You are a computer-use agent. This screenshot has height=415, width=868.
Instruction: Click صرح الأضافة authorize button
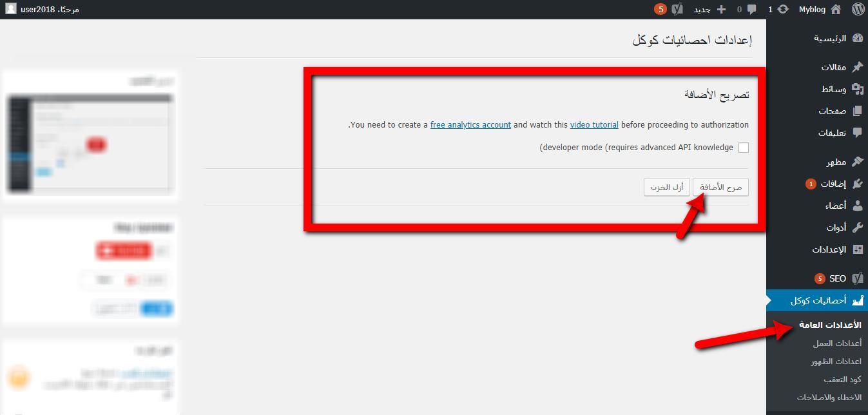pos(720,188)
